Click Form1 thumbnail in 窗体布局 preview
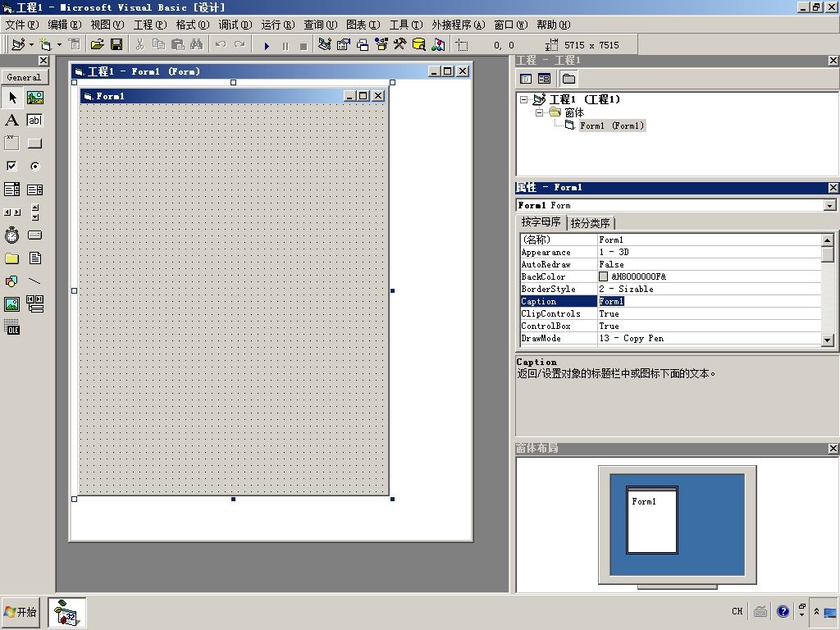Viewport: 840px width, 630px height. tap(652, 519)
